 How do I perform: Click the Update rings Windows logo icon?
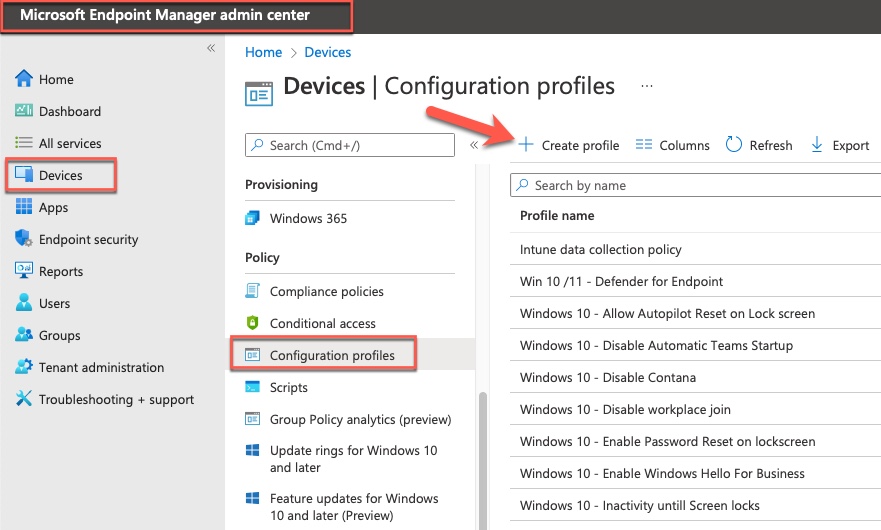coord(252,450)
